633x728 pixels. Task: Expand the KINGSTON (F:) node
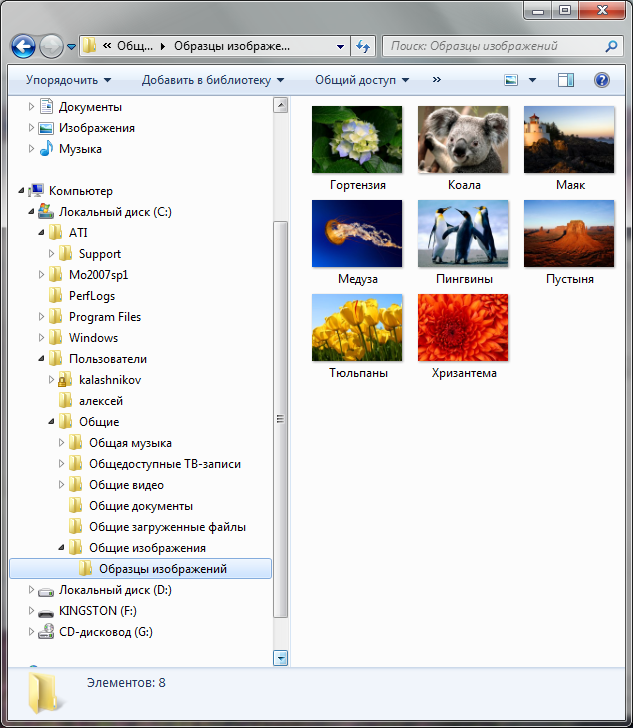point(31,611)
